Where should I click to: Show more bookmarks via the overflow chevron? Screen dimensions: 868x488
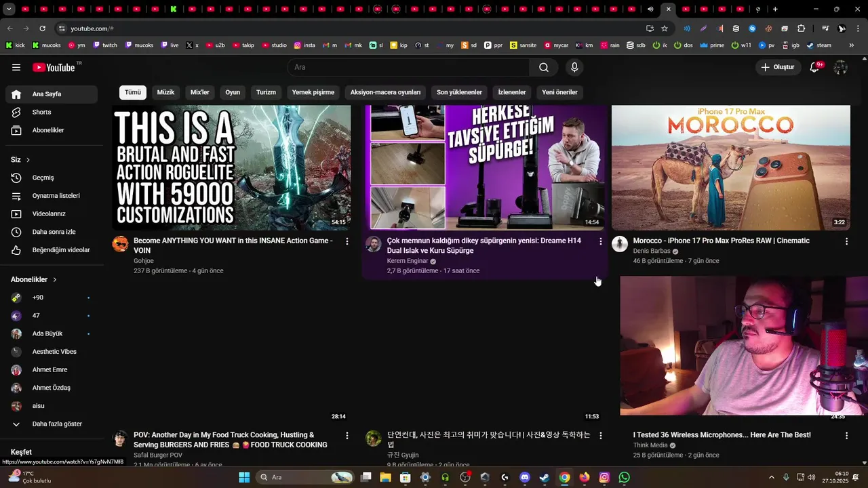(x=852, y=45)
